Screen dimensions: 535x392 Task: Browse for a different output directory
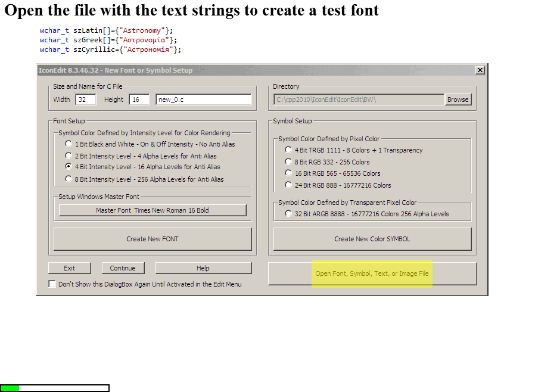pos(458,99)
